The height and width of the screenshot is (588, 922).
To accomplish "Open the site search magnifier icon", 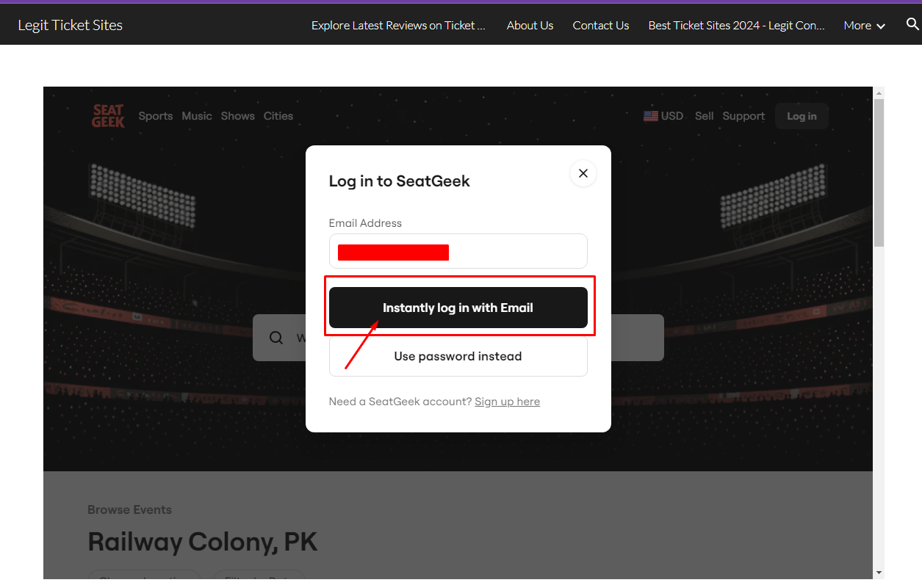I will (912, 24).
